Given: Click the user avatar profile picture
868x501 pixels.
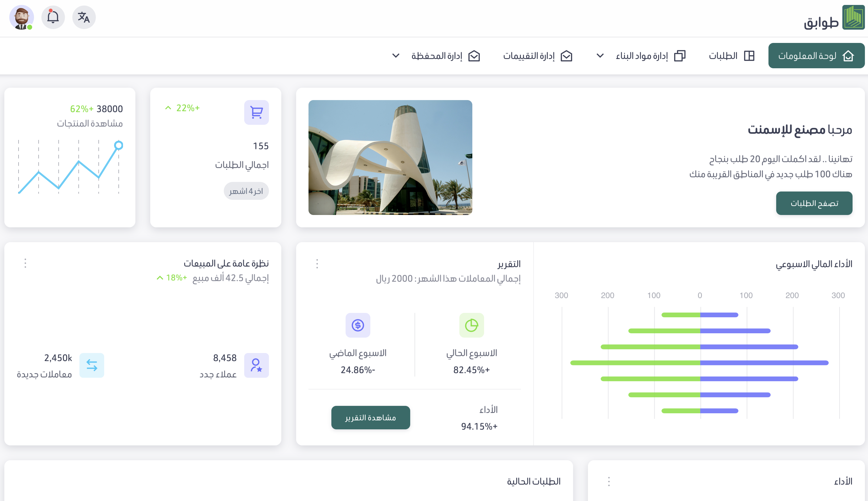Looking at the screenshot, I should [x=21, y=17].
